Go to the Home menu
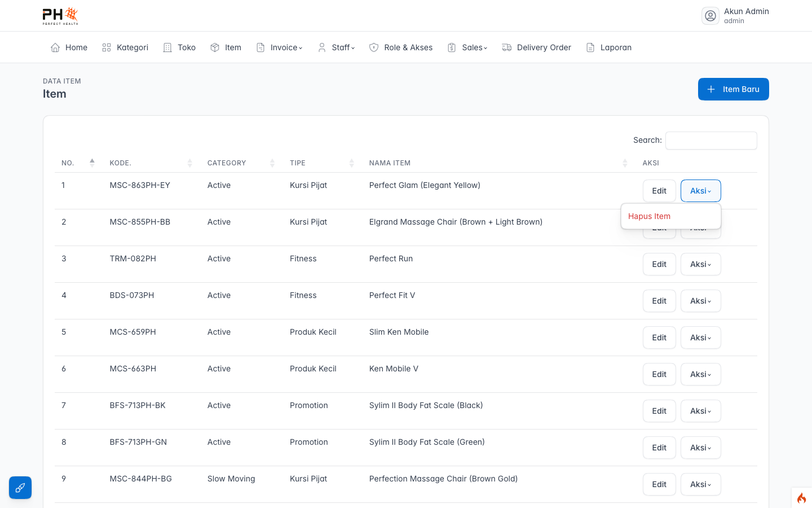 click(x=69, y=47)
